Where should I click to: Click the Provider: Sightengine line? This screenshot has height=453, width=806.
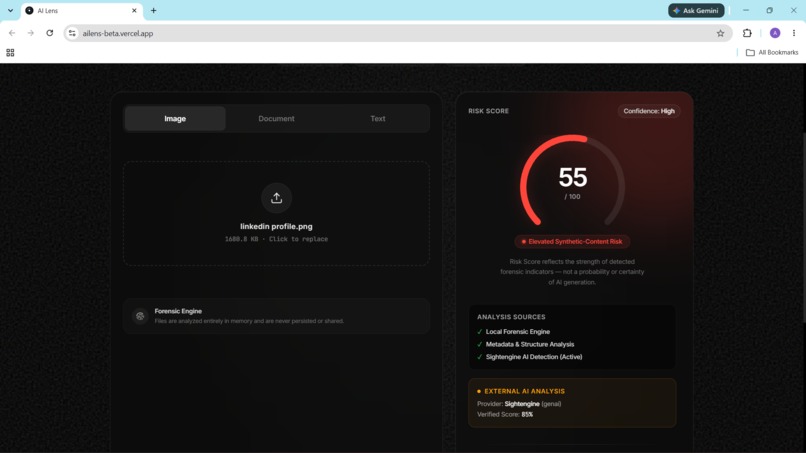pyautogui.click(x=519, y=404)
